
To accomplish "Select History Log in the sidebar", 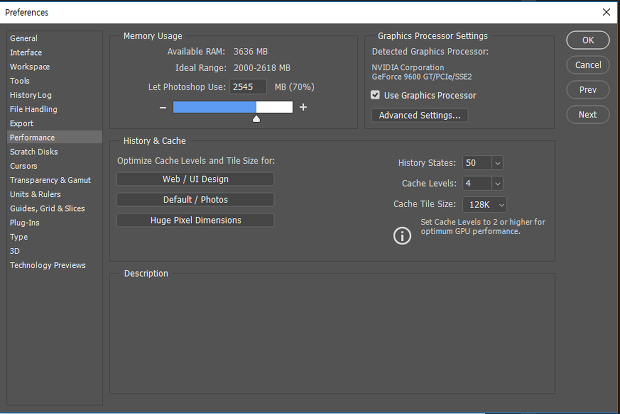I will coord(30,95).
